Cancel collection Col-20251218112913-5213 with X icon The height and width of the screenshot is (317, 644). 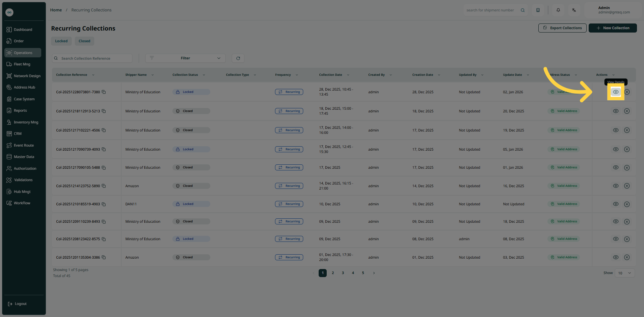coord(627,111)
